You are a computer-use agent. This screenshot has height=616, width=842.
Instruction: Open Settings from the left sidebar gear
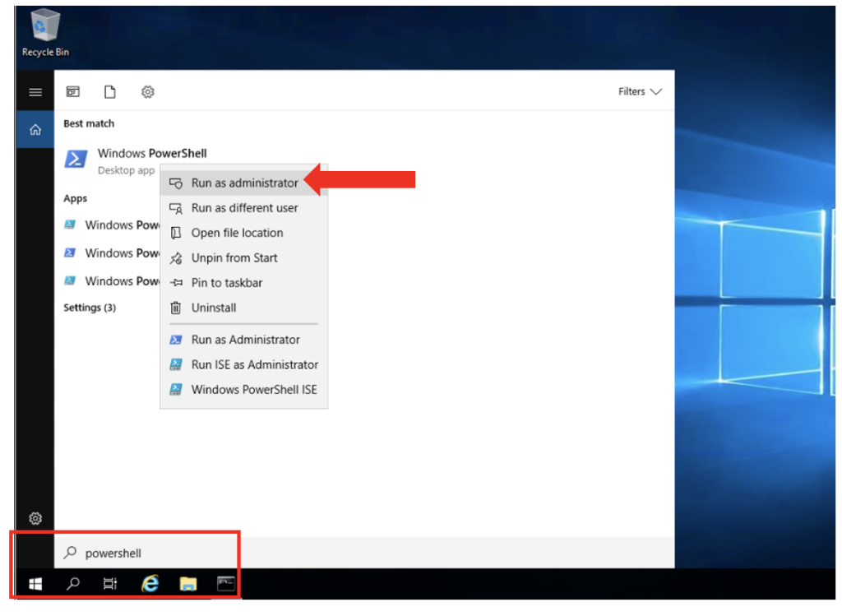pos(35,518)
